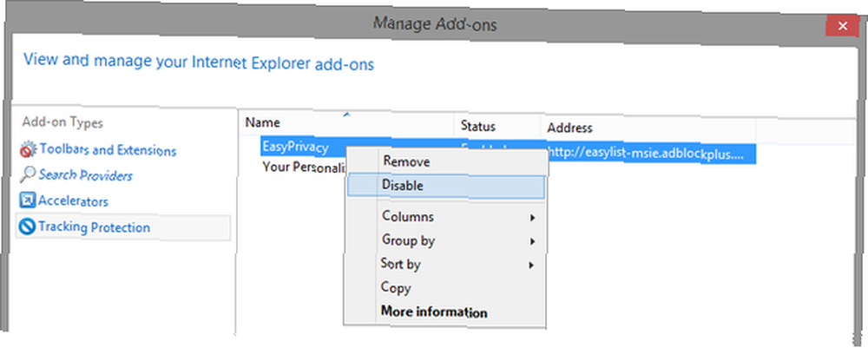Viewport: 868px width, 348px height.
Task: Choose Copy from the context menu
Action: pyautogui.click(x=395, y=288)
